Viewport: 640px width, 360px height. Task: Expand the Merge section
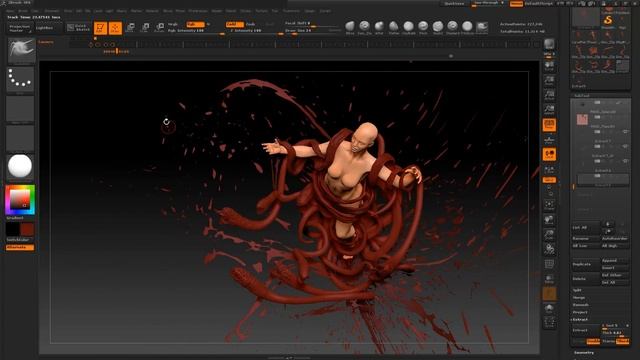coord(579,298)
